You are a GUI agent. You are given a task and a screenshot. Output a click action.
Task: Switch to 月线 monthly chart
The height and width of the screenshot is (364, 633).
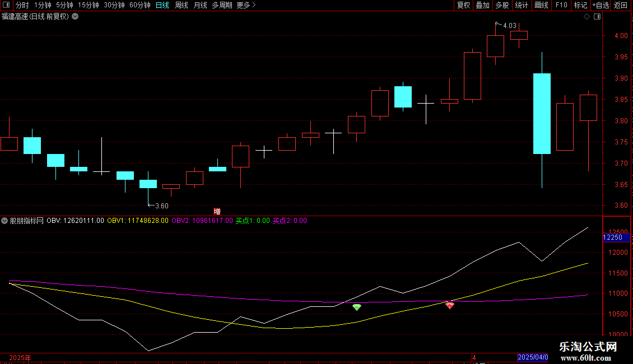200,5
